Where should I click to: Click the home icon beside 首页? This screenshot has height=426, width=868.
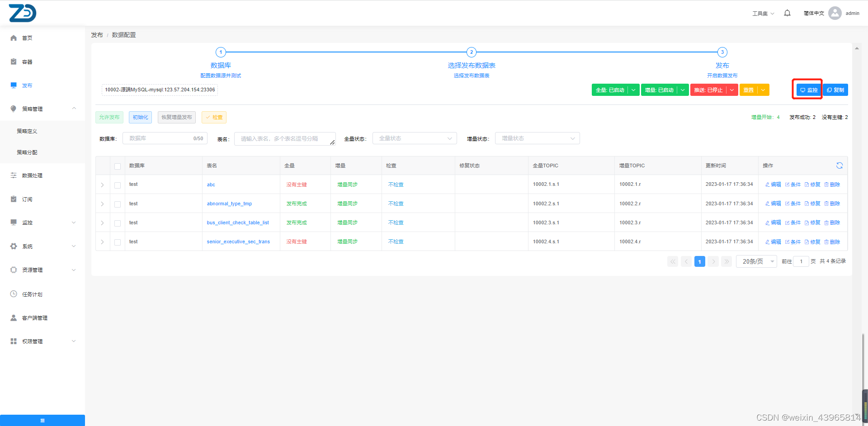pyautogui.click(x=14, y=38)
